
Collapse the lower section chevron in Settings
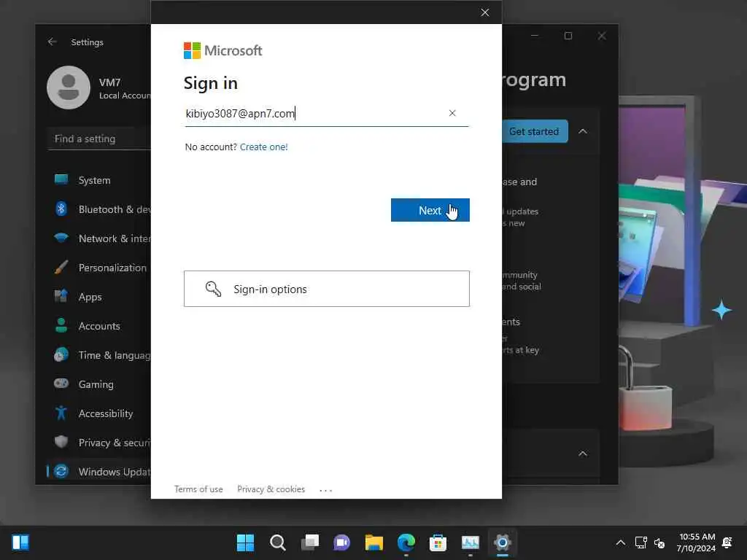click(583, 454)
